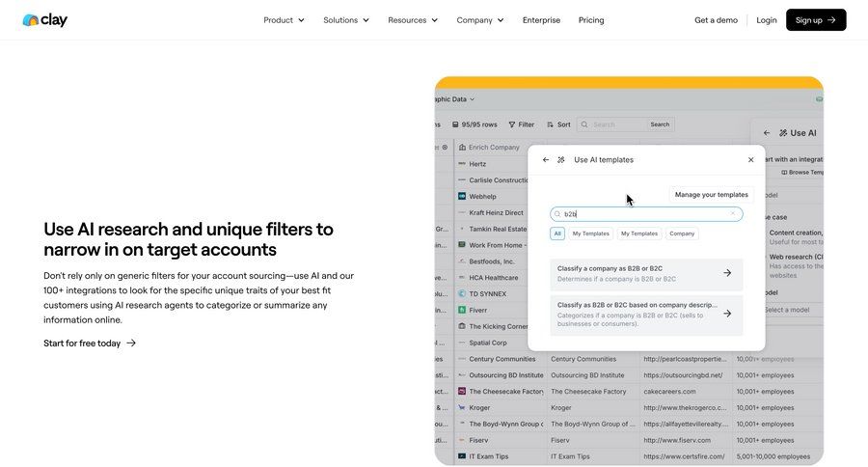Click the Work From Home row icon

click(462, 245)
